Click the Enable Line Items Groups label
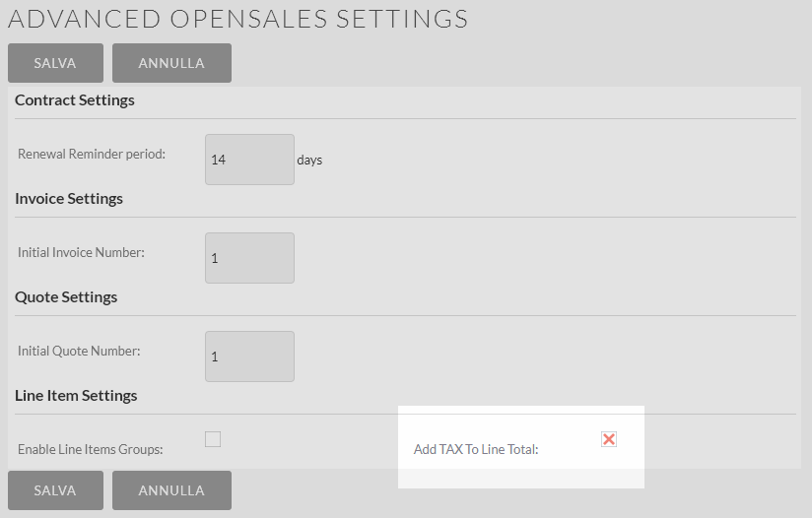 [91, 450]
